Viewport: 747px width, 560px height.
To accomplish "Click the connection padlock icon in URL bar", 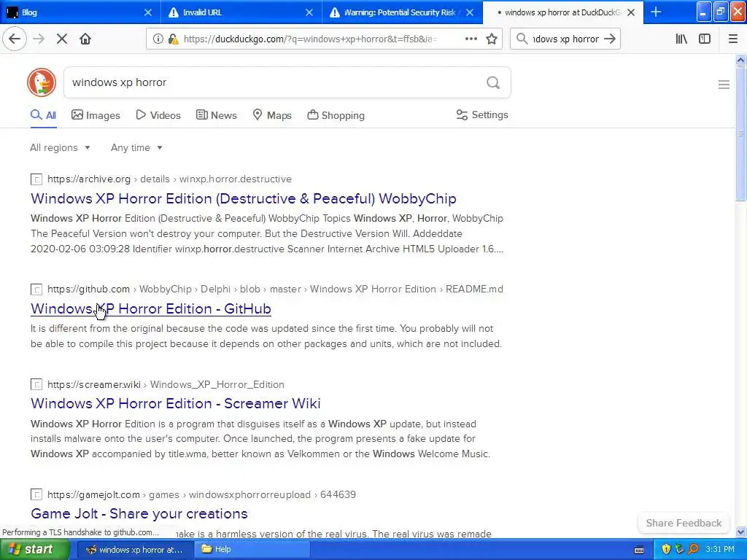I will coord(173,39).
